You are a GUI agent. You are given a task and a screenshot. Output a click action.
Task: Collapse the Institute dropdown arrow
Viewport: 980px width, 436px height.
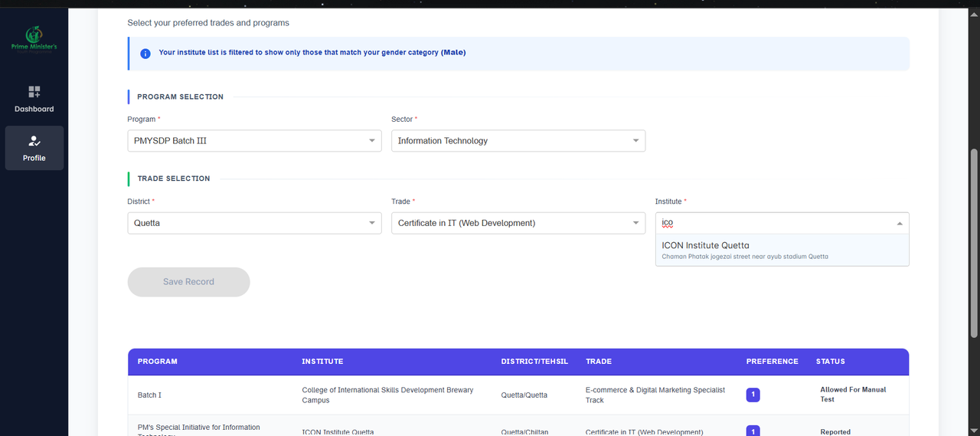click(899, 224)
